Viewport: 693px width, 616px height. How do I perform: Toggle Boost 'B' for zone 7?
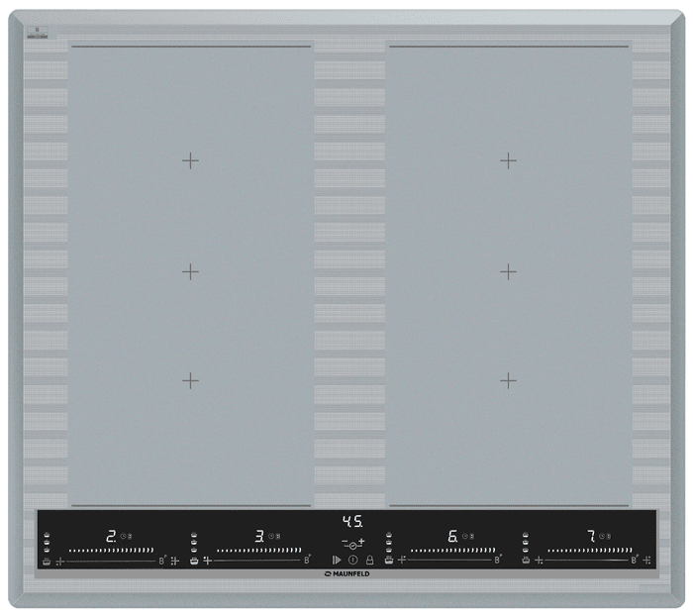click(x=635, y=560)
